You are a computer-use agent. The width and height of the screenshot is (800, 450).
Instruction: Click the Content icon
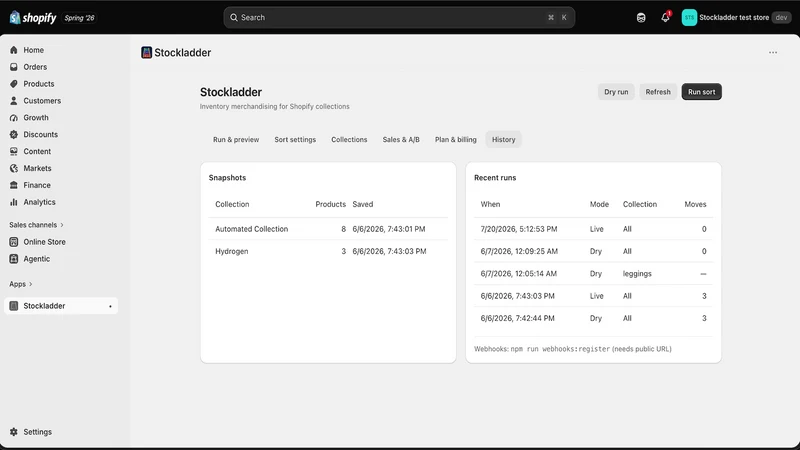pyautogui.click(x=14, y=151)
